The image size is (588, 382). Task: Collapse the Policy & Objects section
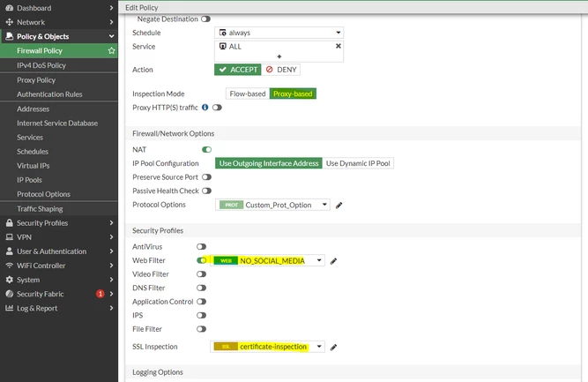[111, 36]
